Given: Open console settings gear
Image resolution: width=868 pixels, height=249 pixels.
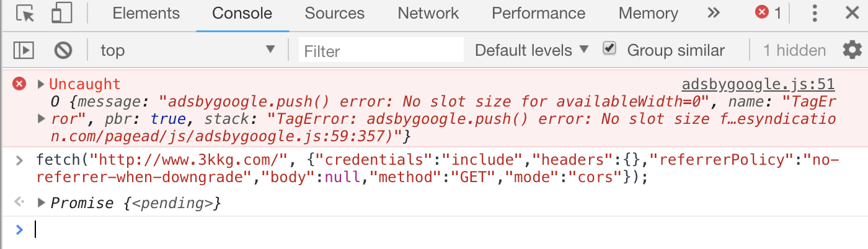Looking at the screenshot, I should click(852, 50).
